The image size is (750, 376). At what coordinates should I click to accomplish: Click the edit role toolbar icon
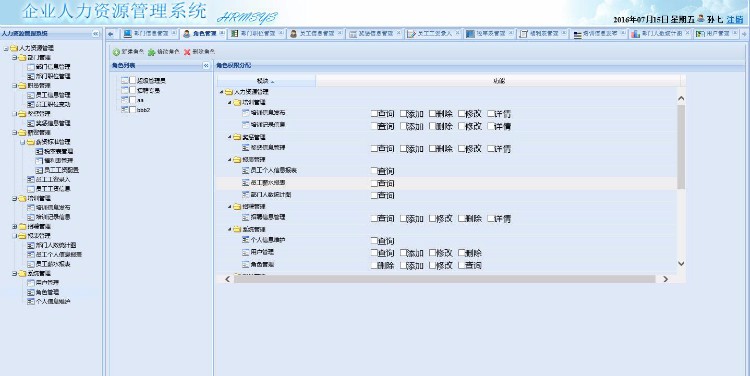click(152, 52)
